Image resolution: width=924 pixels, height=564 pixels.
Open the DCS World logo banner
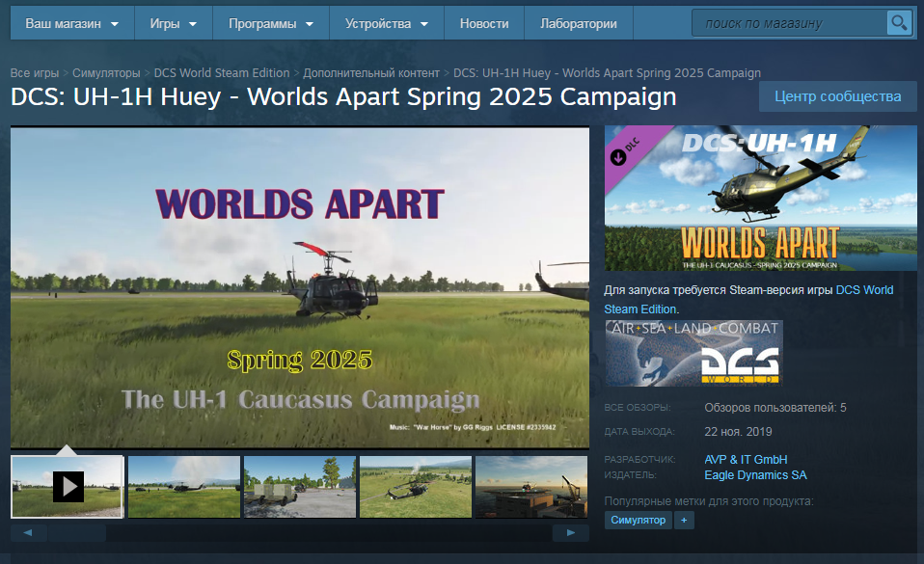693,353
